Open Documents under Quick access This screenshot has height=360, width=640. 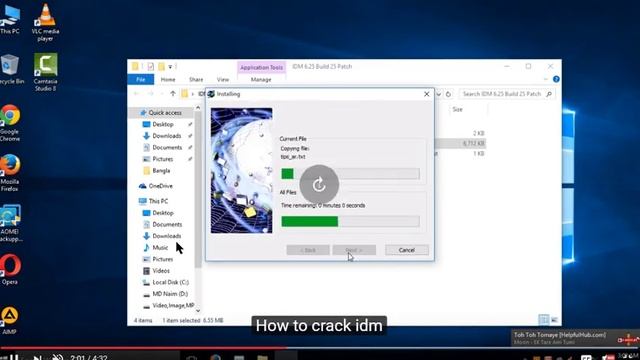click(x=167, y=147)
